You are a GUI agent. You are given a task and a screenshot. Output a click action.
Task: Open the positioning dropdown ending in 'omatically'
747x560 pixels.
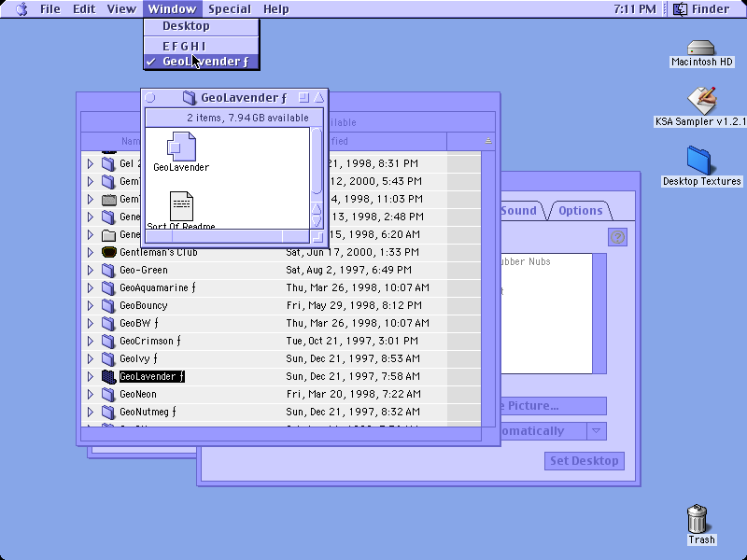pos(554,431)
